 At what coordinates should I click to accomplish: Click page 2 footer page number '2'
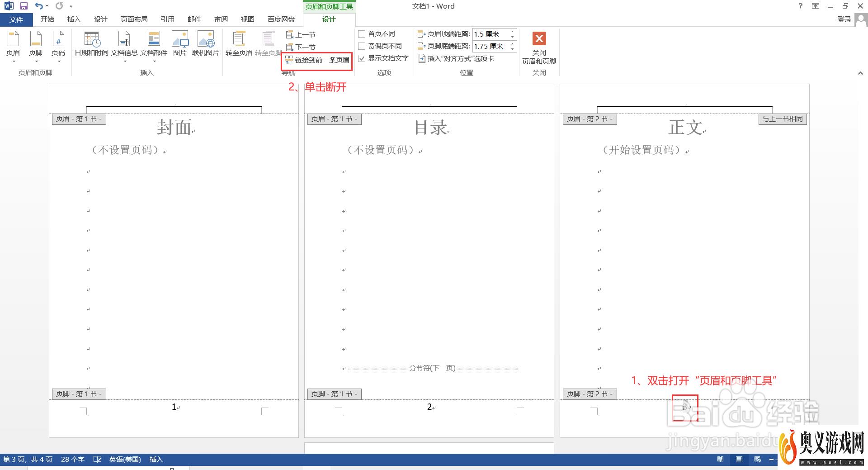429,407
